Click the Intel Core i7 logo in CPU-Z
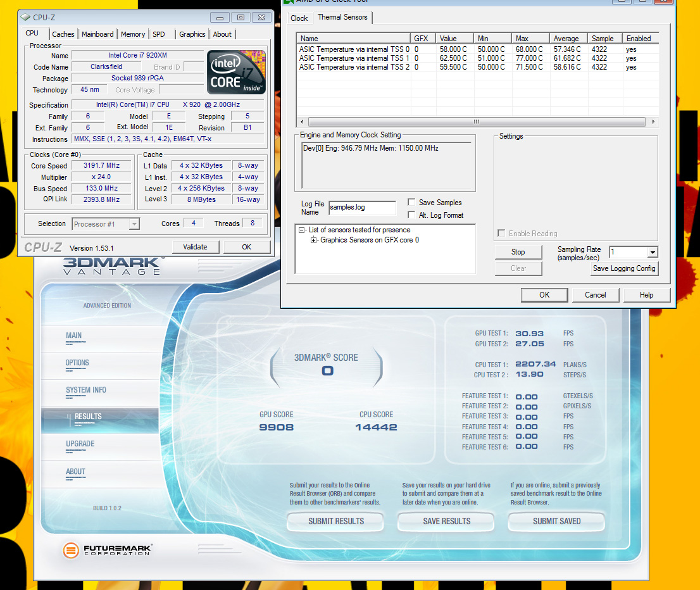The image size is (700, 590). 236,72
